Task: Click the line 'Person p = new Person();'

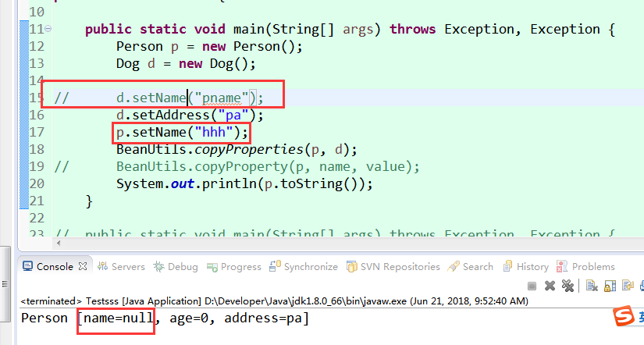Action: [209, 46]
